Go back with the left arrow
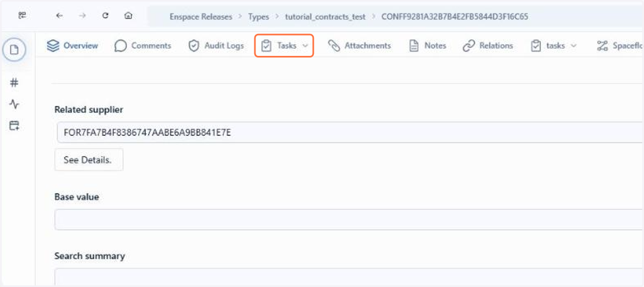644x287 pixels. coord(59,16)
